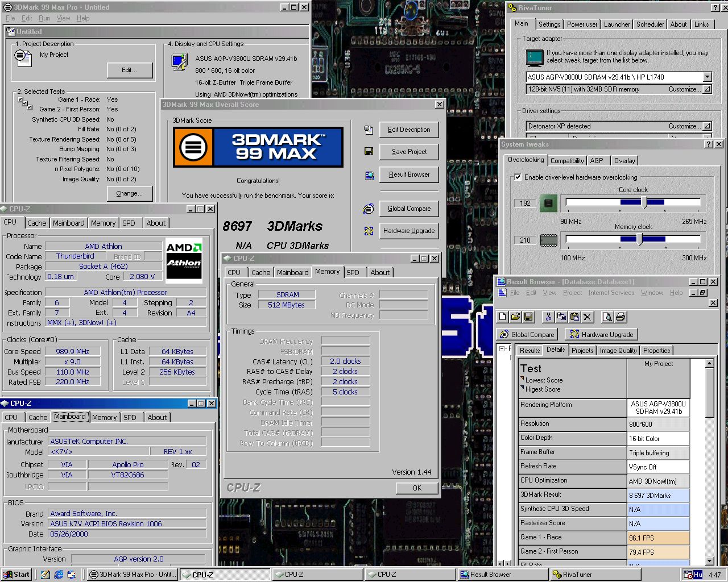Click RivaTuner taskbar button
The image size is (728, 582).
(x=594, y=575)
